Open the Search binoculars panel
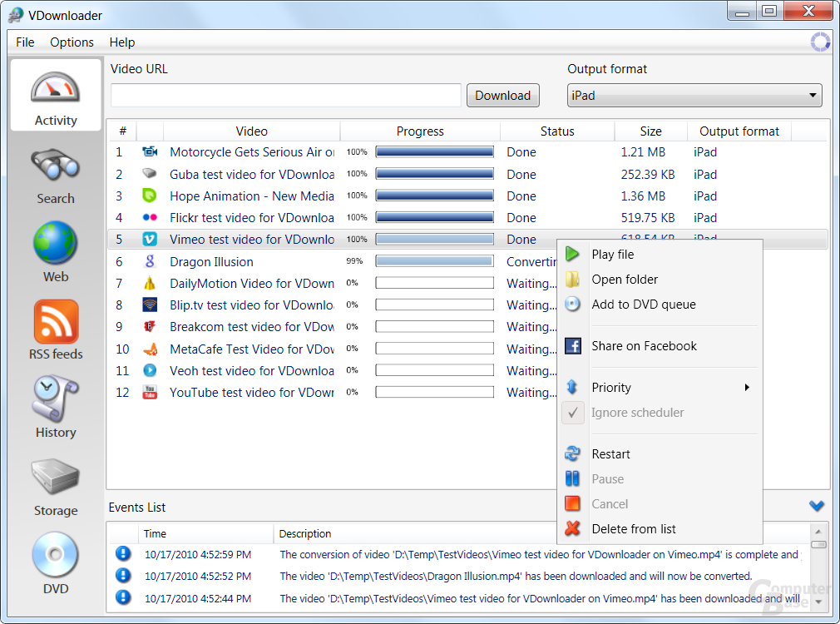Viewport: 840px width, 624px height. [x=55, y=176]
